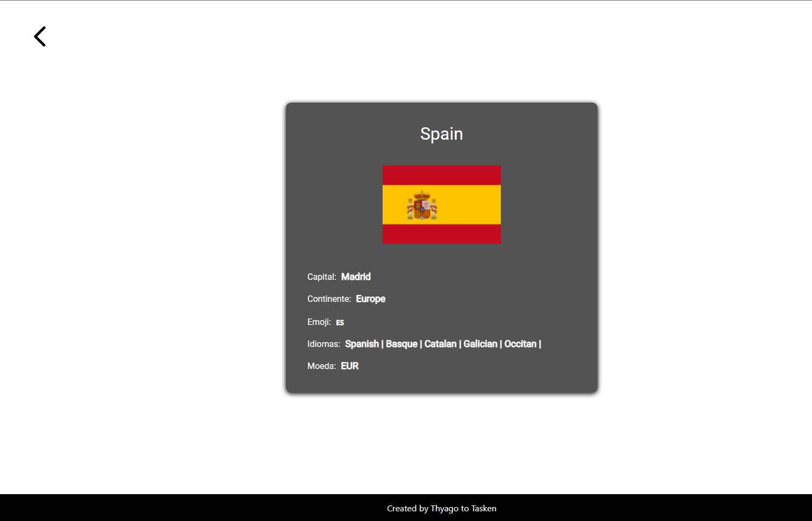Click the red stripe of the flag
This screenshot has height=521, width=812.
point(441,175)
